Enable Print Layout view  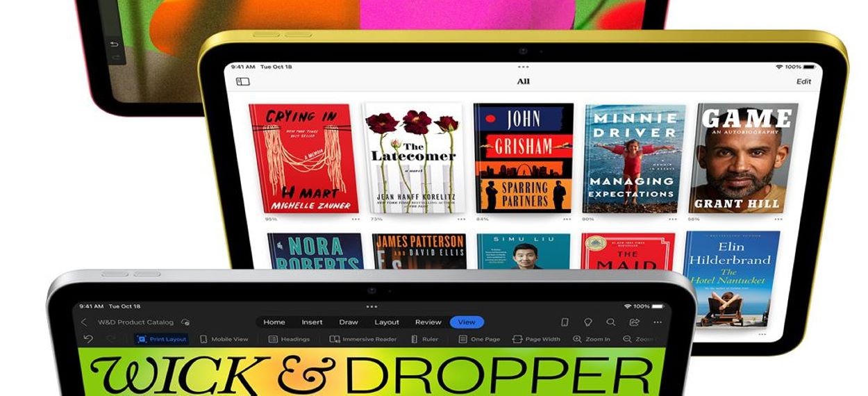click(162, 339)
